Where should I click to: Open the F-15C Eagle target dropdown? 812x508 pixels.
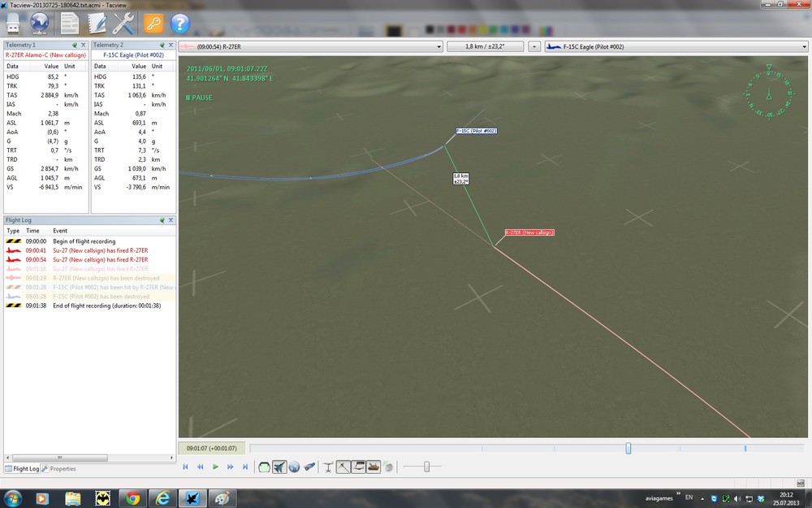coord(676,46)
